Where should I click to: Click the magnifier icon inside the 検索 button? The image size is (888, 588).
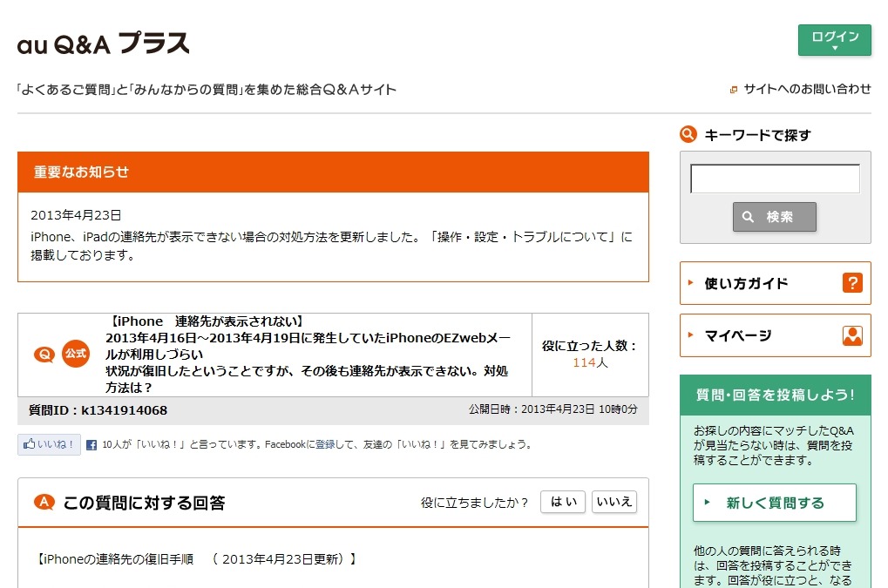[746, 216]
